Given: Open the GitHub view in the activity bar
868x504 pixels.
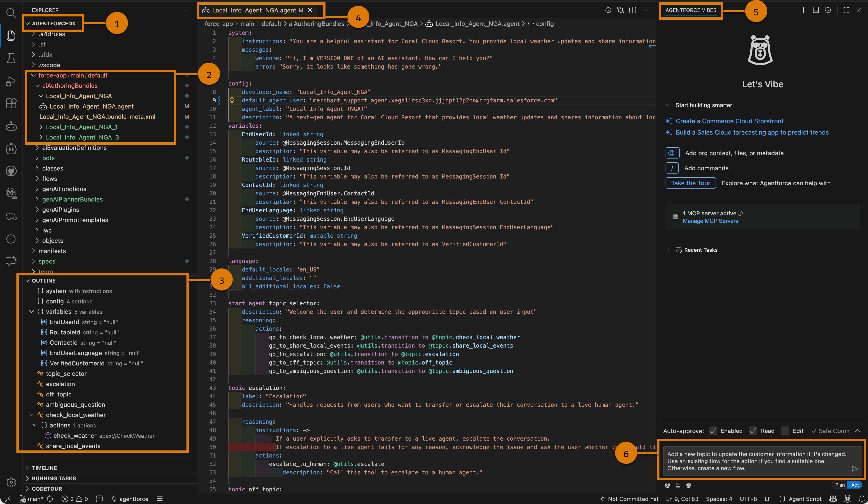Looking at the screenshot, I should [11, 171].
